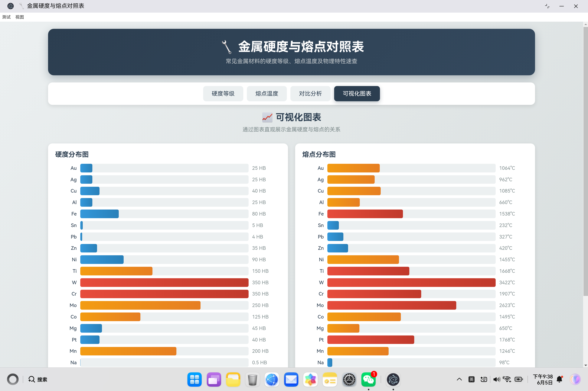Open the mail envelope icon in dock
The image size is (588, 391).
[x=291, y=379]
